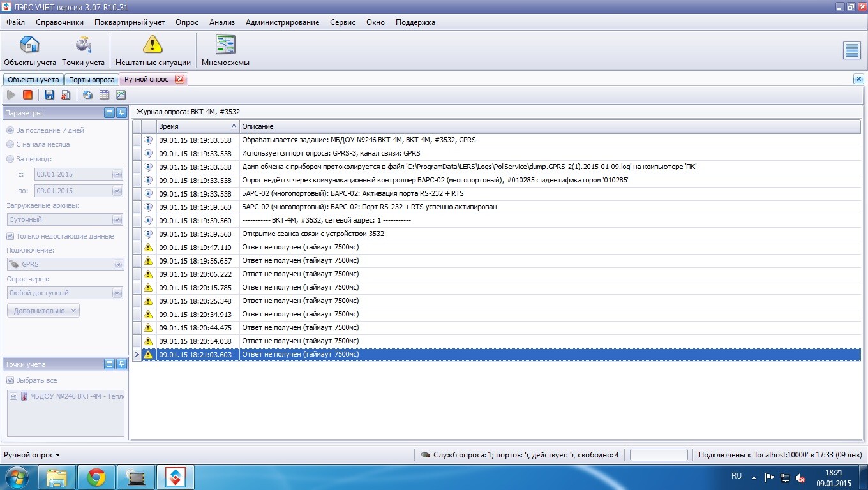Viewport: 868px width, 490px height.
Task: Open the GPRS connection dropdown
Action: 118,264
